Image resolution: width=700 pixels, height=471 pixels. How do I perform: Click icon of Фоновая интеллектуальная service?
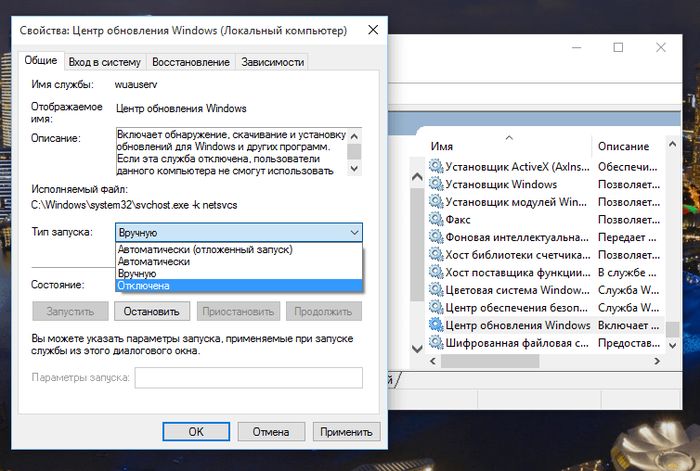pyautogui.click(x=435, y=237)
